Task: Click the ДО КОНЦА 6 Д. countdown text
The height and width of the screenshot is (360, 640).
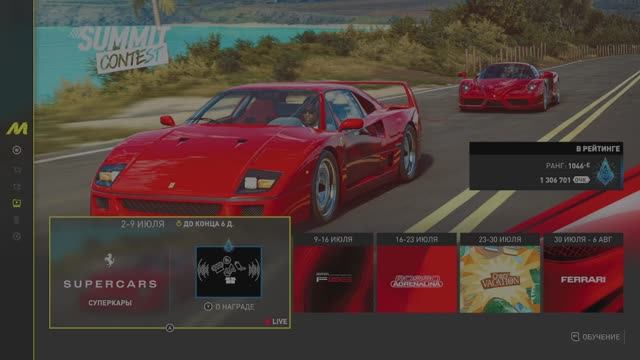Action: coord(208,224)
